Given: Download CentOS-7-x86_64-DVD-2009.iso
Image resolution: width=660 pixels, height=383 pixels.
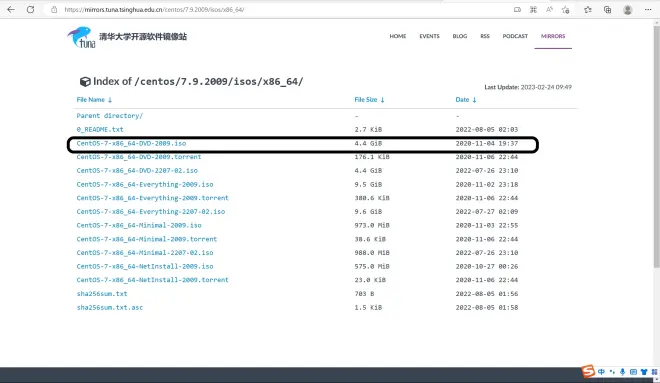Looking at the screenshot, I should [131, 144].
